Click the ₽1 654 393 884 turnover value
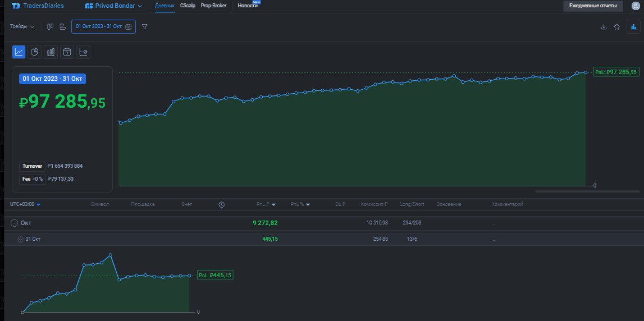Viewport: 644px width, 321px height. tap(65, 166)
